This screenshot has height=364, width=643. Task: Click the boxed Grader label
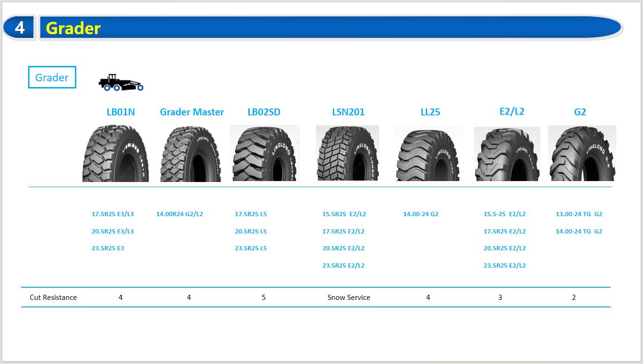(52, 77)
